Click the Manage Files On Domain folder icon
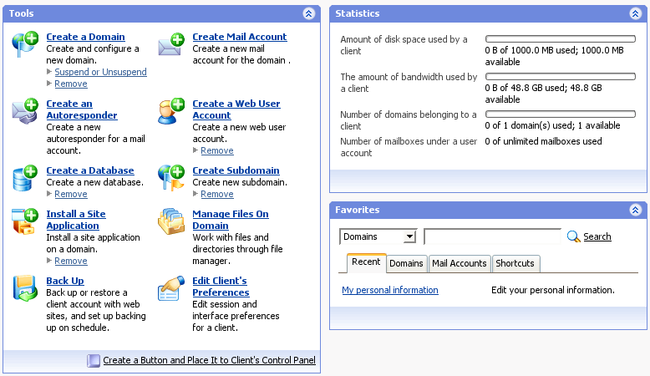Image resolution: width=650 pixels, height=376 pixels. tap(171, 221)
